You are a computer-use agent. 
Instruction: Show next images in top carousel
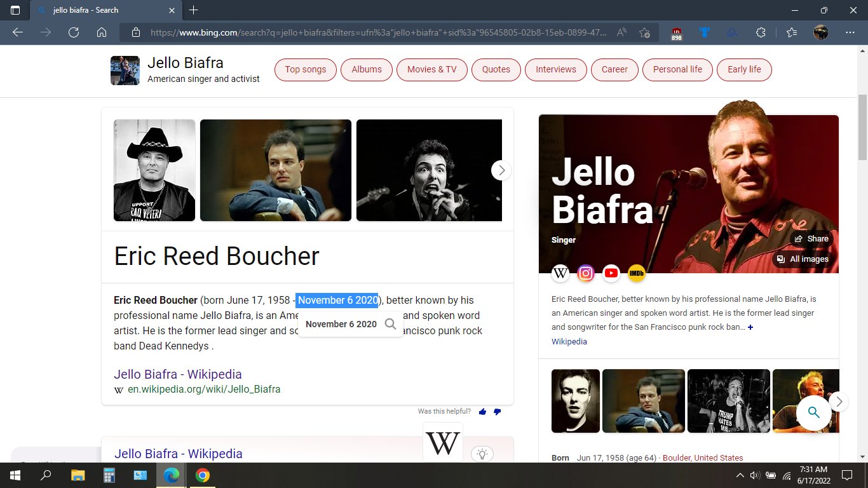501,170
